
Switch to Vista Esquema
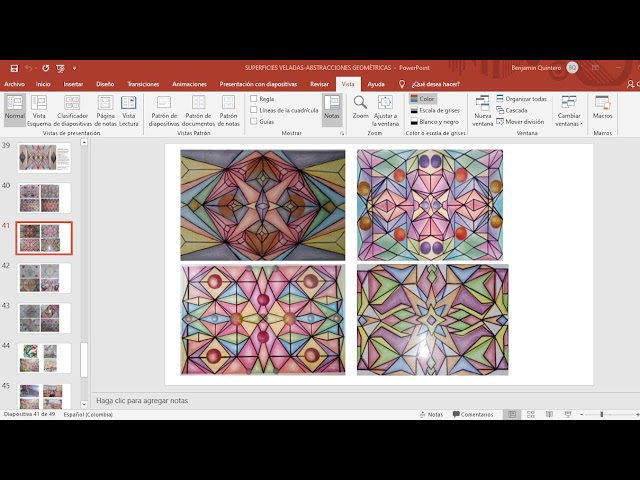pyautogui.click(x=39, y=110)
